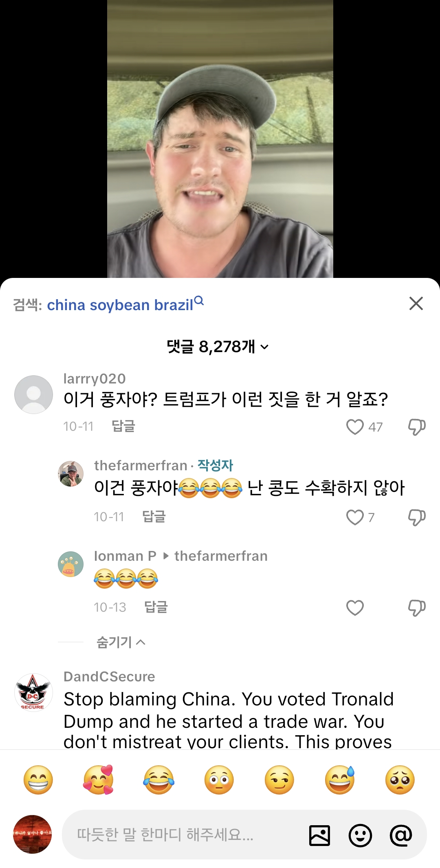Mention a user with the @ icon
The height and width of the screenshot is (868, 440).
click(x=401, y=835)
